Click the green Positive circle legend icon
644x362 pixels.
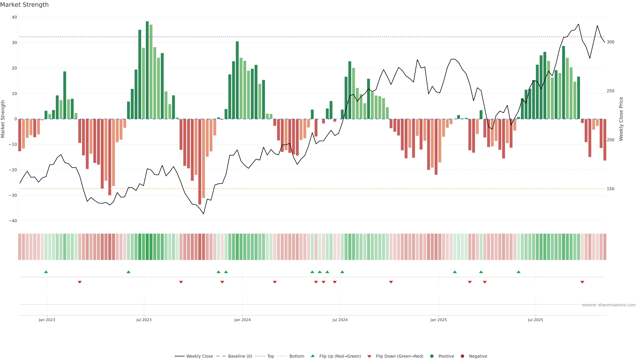coord(432,356)
